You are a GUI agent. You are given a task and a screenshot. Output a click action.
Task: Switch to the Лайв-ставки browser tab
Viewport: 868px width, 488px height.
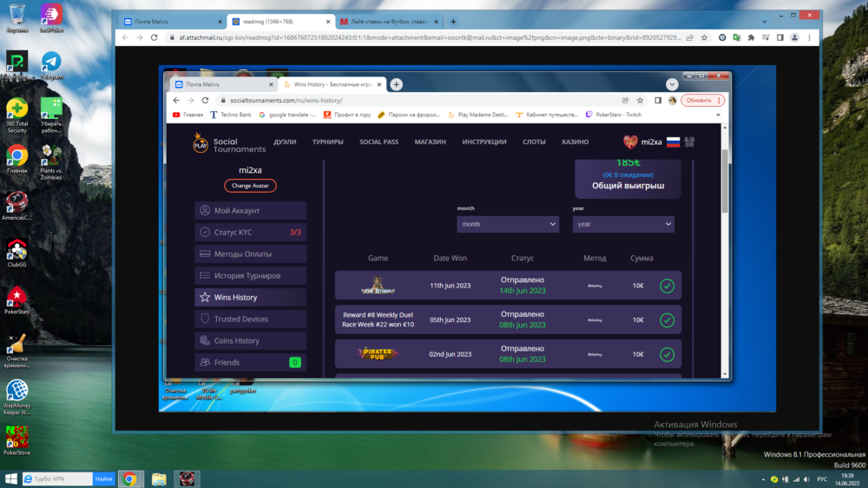388,22
